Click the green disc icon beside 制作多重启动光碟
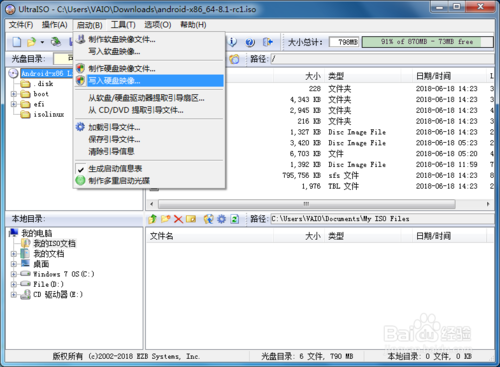The image size is (500, 367). coord(80,180)
